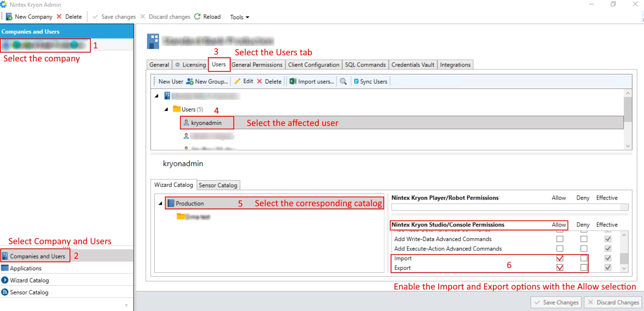Open the Tools dropdown menu
The height and width of the screenshot is (311, 644).
240,17
